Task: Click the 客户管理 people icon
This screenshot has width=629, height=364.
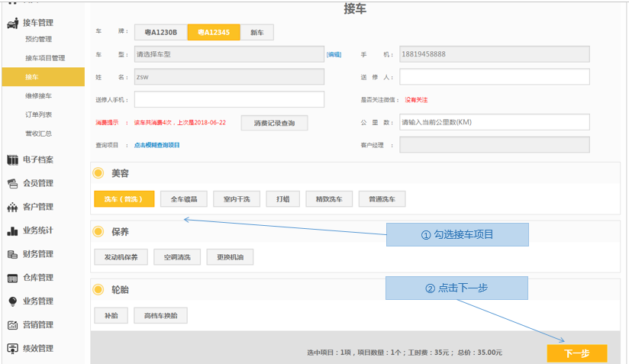Action: (x=12, y=207)
